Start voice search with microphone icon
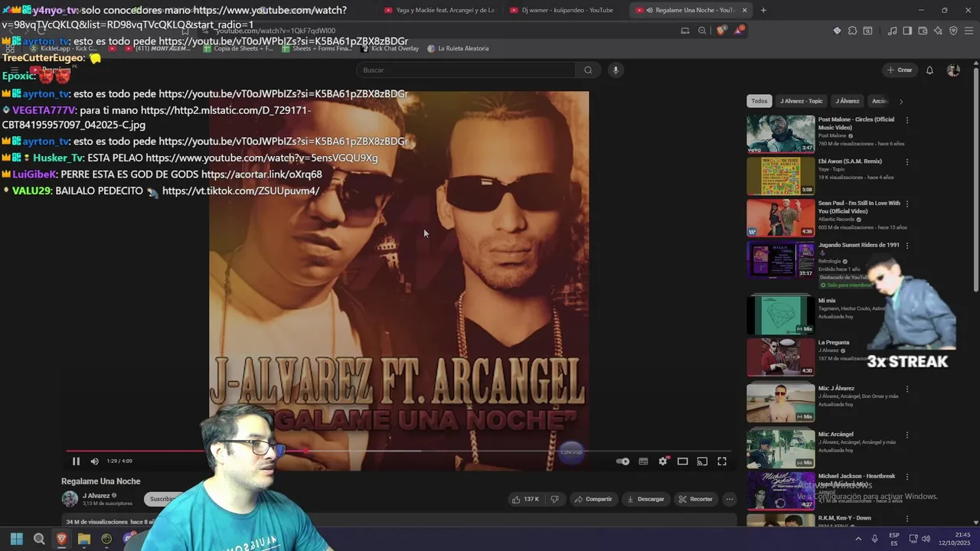Image resolution: width=980 pixels, height=551 pixels. click(x=615, y=70)
